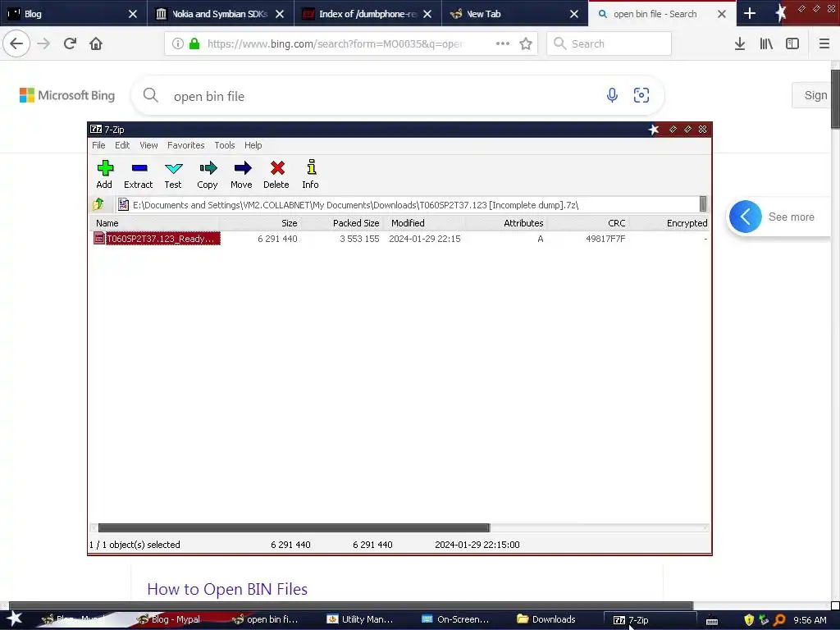Reload the current Bing page
The height and width of the screenshot is (630, 840).
70,43
